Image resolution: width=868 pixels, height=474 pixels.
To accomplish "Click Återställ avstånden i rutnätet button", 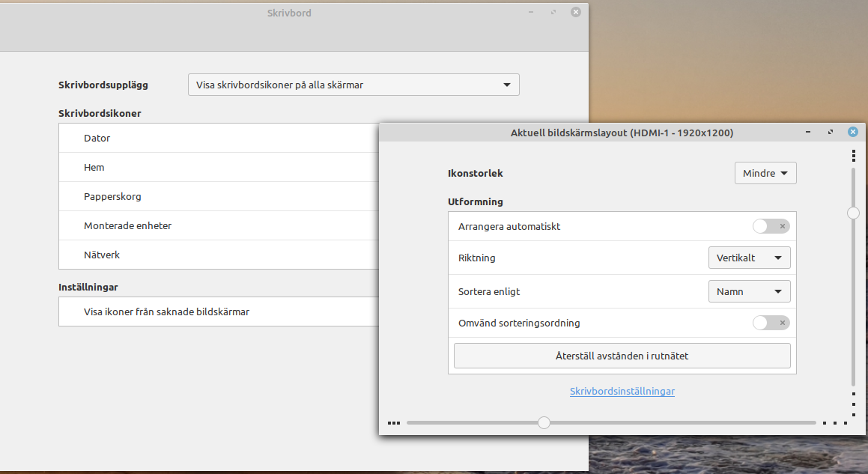I will [622, 356].
